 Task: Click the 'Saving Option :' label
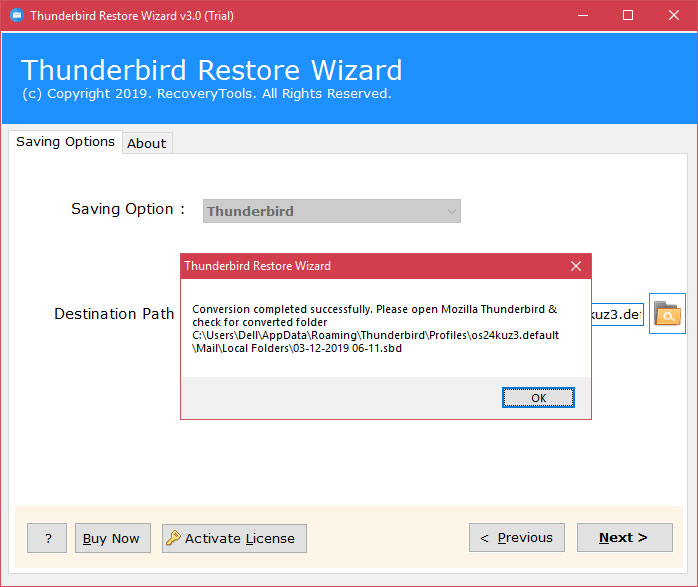128,209
